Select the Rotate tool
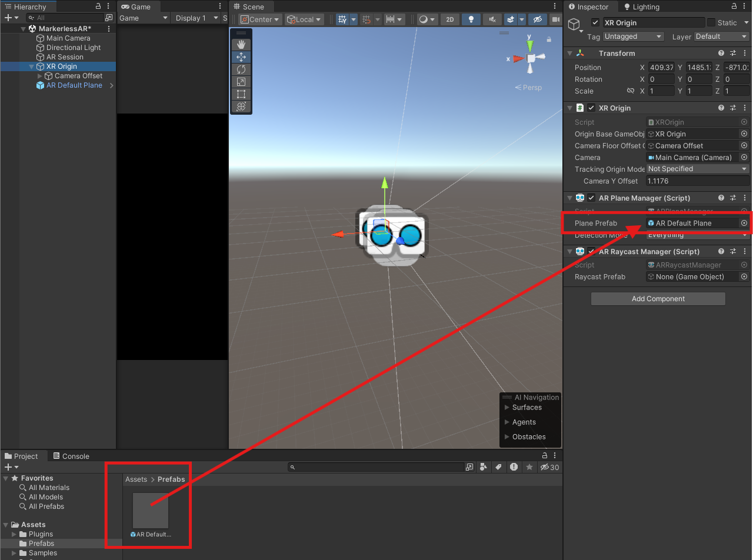Image resolution: width=753 pixels, height=560 pixels. pyautogui.click(x=241, y=69)
